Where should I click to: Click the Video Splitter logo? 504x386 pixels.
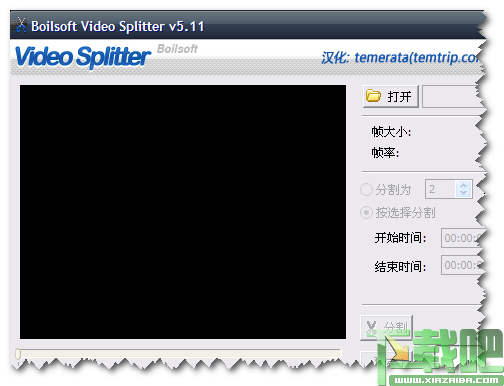click(83, 57)
